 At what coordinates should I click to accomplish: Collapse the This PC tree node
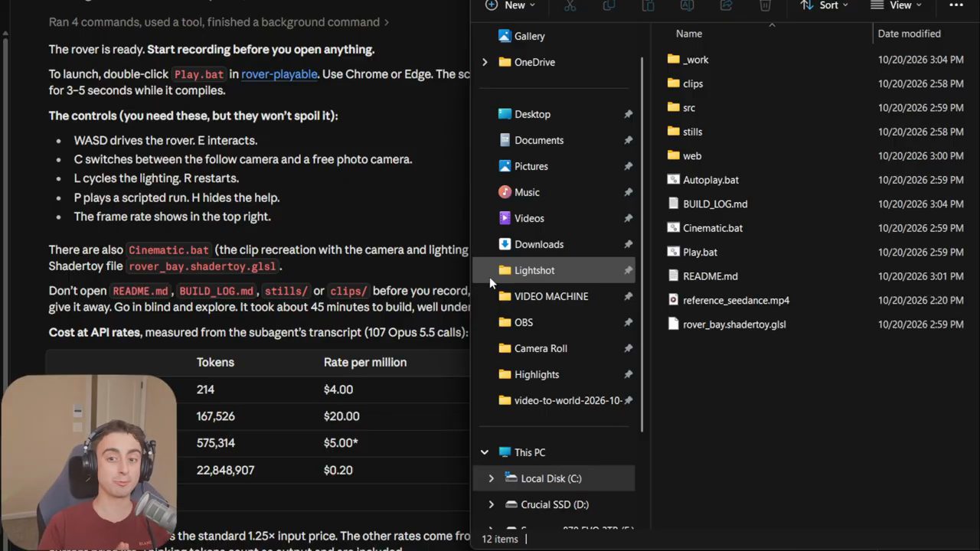point(485,452)
